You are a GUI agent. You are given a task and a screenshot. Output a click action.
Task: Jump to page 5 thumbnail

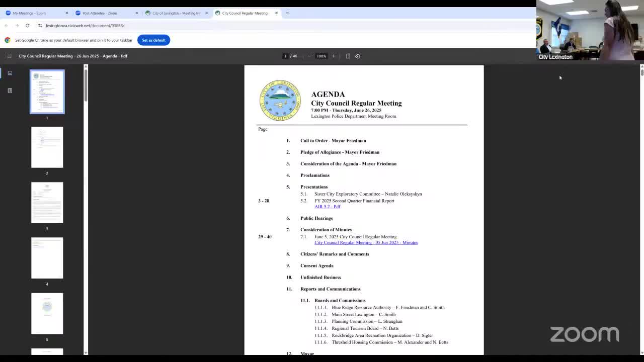47,313
